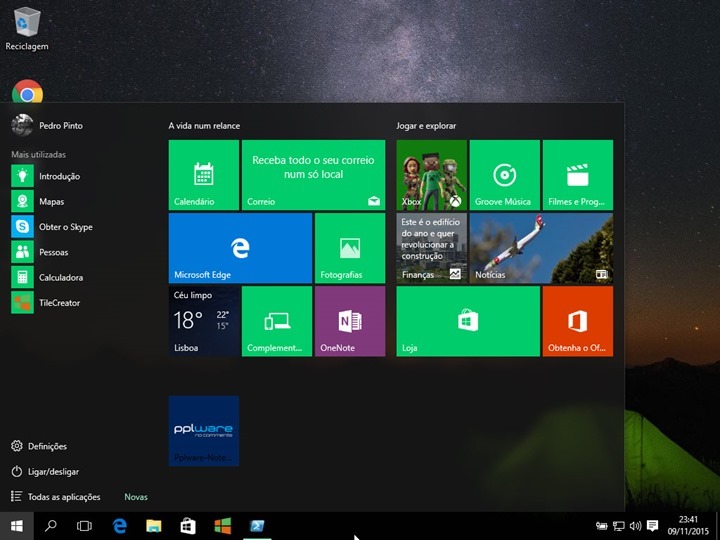Screen dimensions: 720x540
Task: Launch the Microsoft Edge tile
Action: click(x=240, y=248)
